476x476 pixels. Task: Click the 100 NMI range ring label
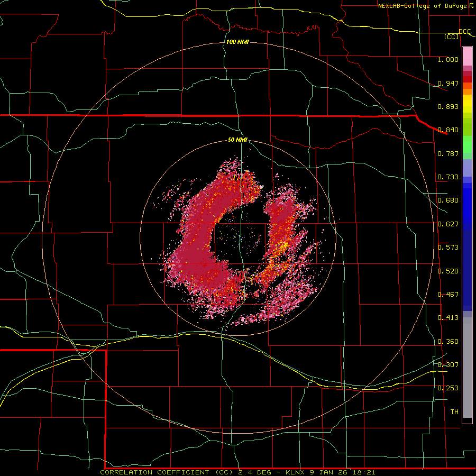(x=237, y=42)
